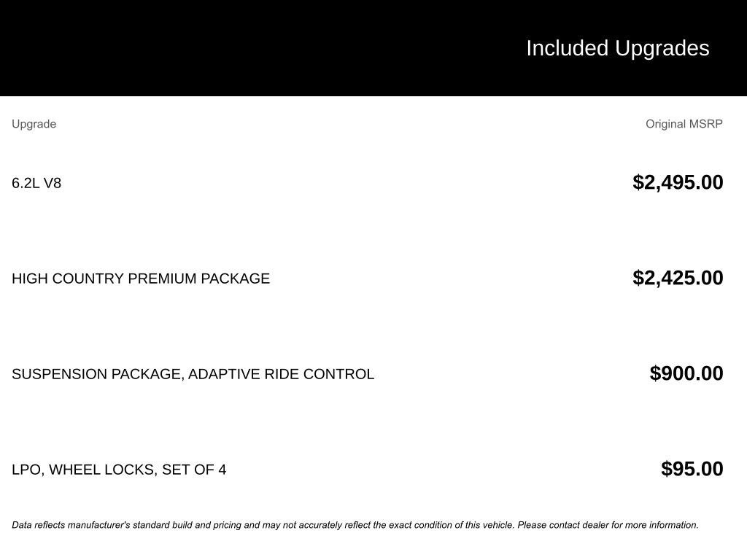747x560 pixels.
Task: Click the Included Upgrades heading
Action: click(617, 48)
